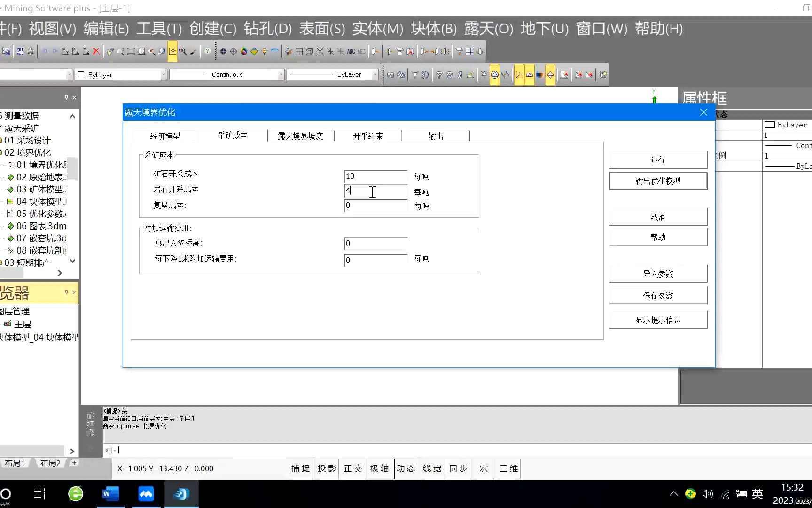Click the save icon in toolbar
This screenshot has height=508, width=812.
6,51
